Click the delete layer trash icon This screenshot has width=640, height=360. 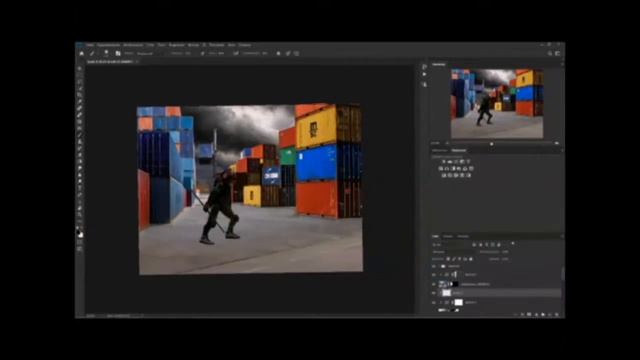click(557, 315)
